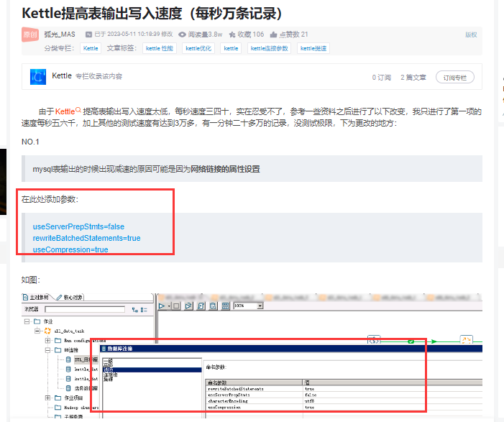Image resolution: width=504 pixels, height=422 pixels.
Task: Click the thumbs-up 点赞数 icon
Action: click(273, 35)
